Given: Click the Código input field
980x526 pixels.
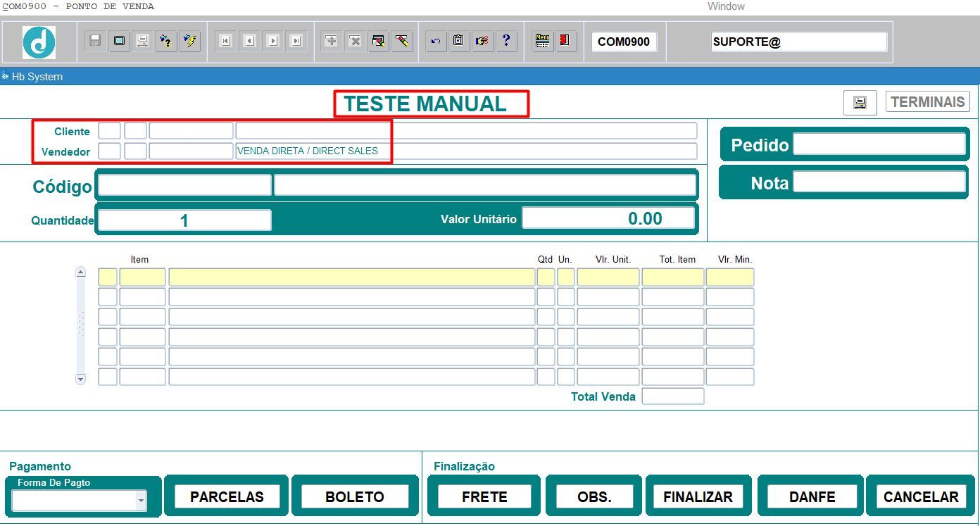Looking at the screenshot, I should pyautogui.click(x=184, y=185).
